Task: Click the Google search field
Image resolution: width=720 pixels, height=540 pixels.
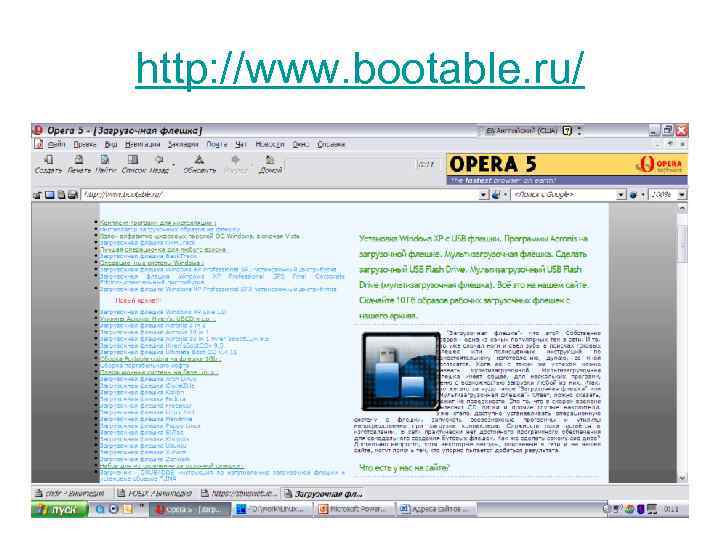Action: (563, 195)
